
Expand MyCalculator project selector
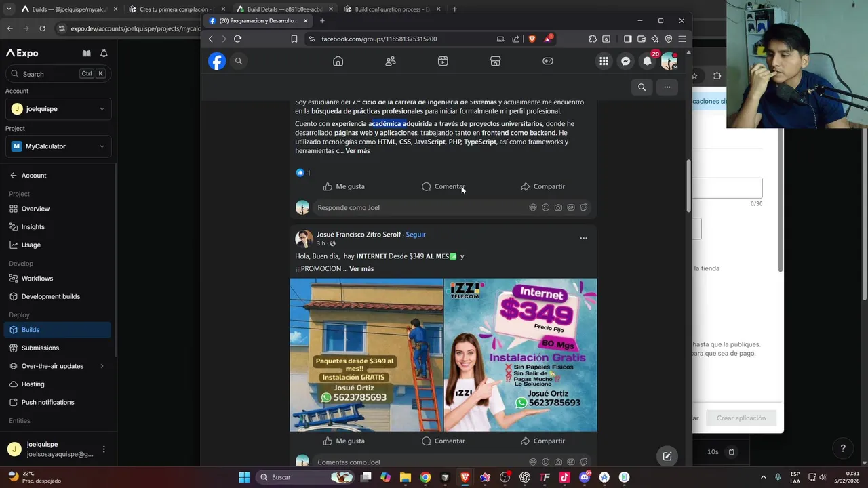click(x=58, y=146)
